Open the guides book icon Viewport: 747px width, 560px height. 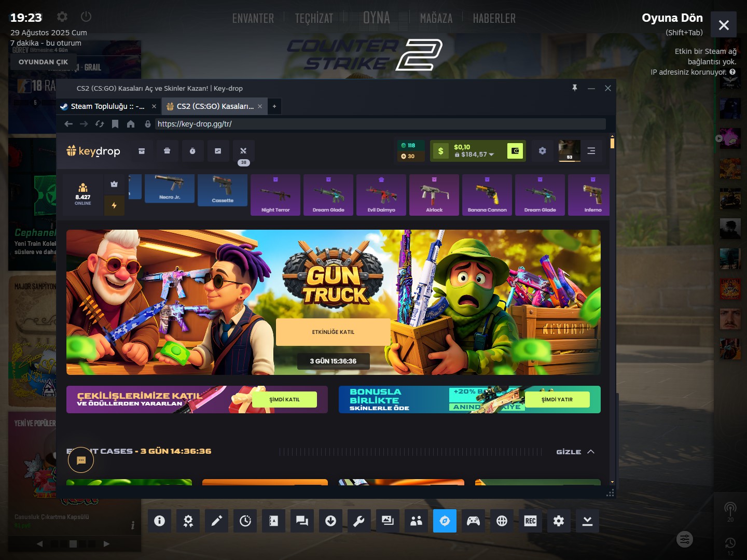coord(273,521)
